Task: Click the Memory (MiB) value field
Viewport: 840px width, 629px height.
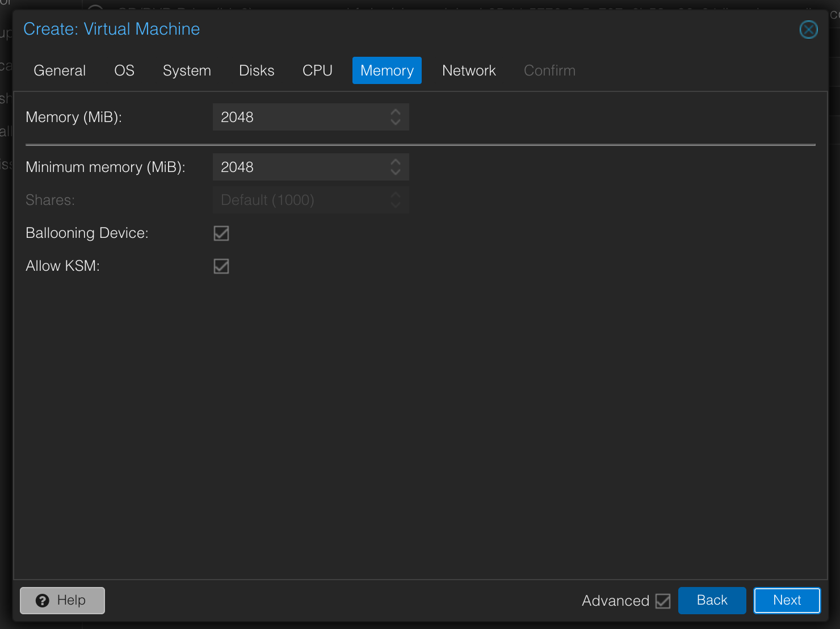Action: 295,117
